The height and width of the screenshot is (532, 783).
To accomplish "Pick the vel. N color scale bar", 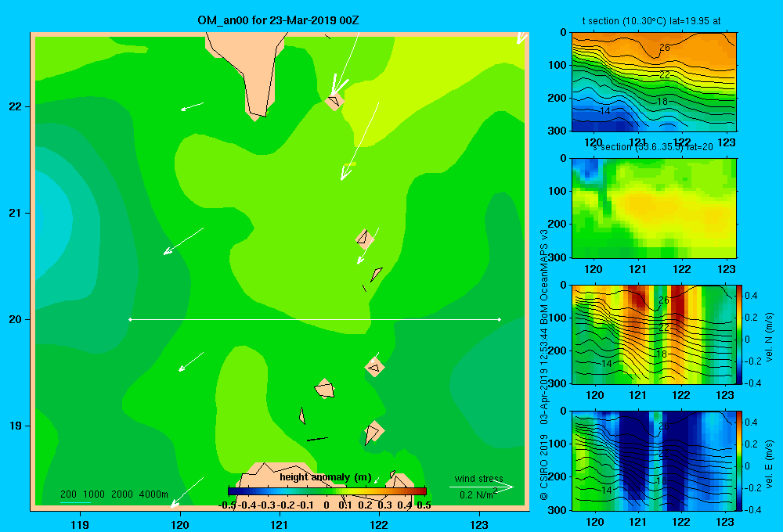I will tap(740, 334).
